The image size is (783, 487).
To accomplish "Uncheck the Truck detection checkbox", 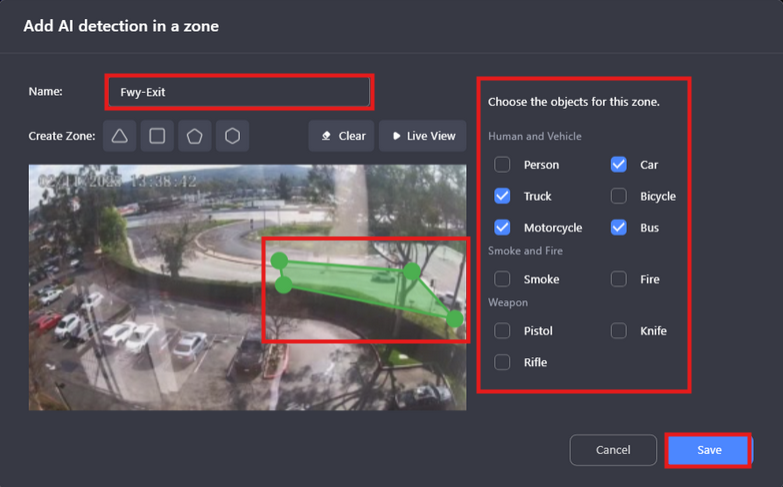I will [x=502, y=196].
